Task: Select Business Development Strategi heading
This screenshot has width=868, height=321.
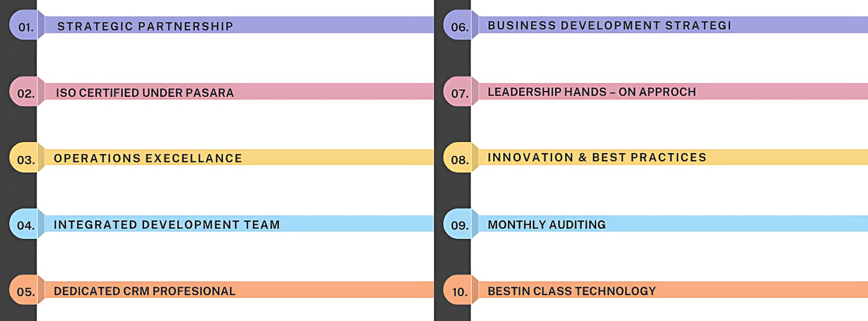Action: [609, 25]
